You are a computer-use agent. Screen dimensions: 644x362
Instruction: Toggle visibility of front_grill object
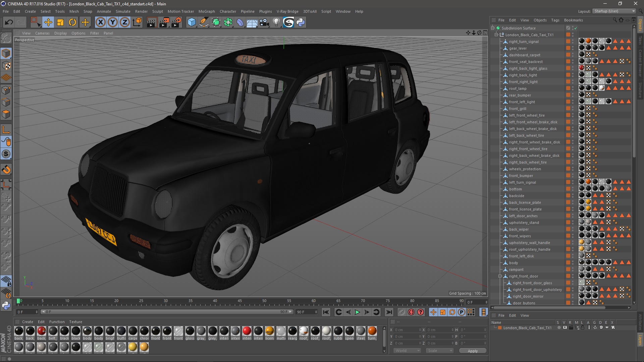(x=573, y=107)
